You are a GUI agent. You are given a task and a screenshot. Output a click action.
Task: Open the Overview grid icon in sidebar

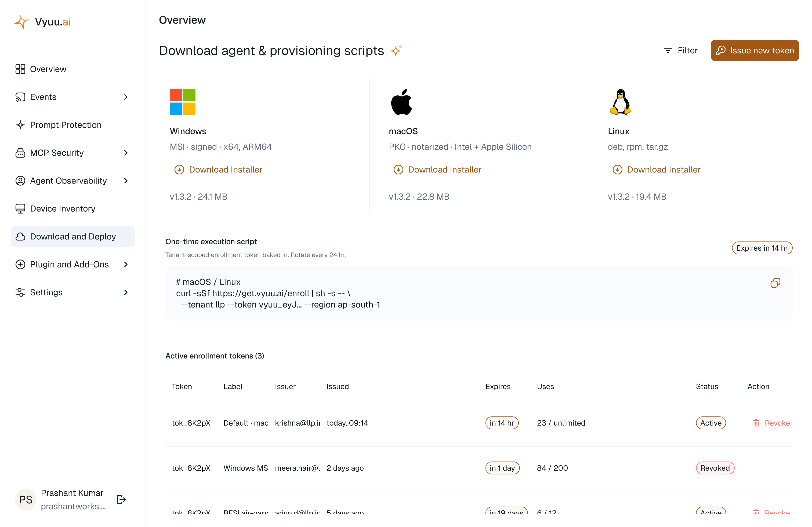pyautogui.click(x=20, y=69)
